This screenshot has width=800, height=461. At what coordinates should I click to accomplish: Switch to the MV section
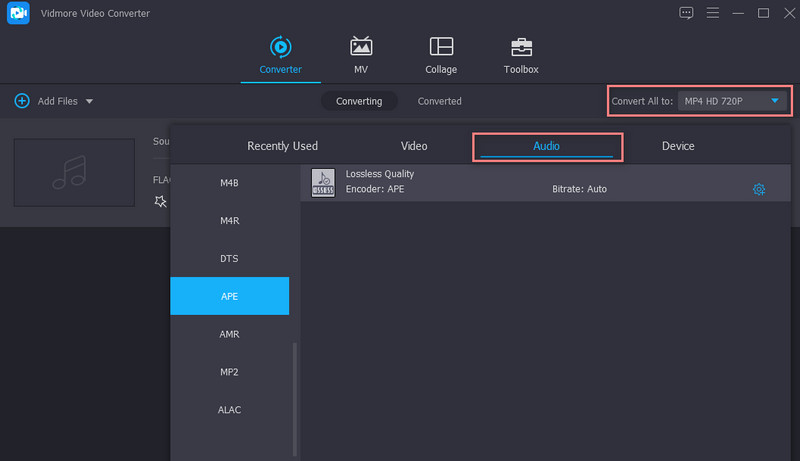coord(361,47)
